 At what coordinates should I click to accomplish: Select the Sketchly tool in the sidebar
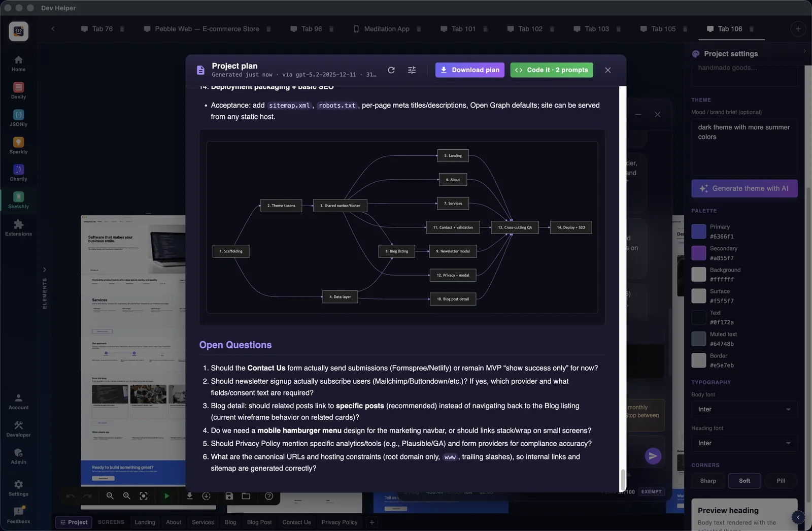tap(18, 201)
